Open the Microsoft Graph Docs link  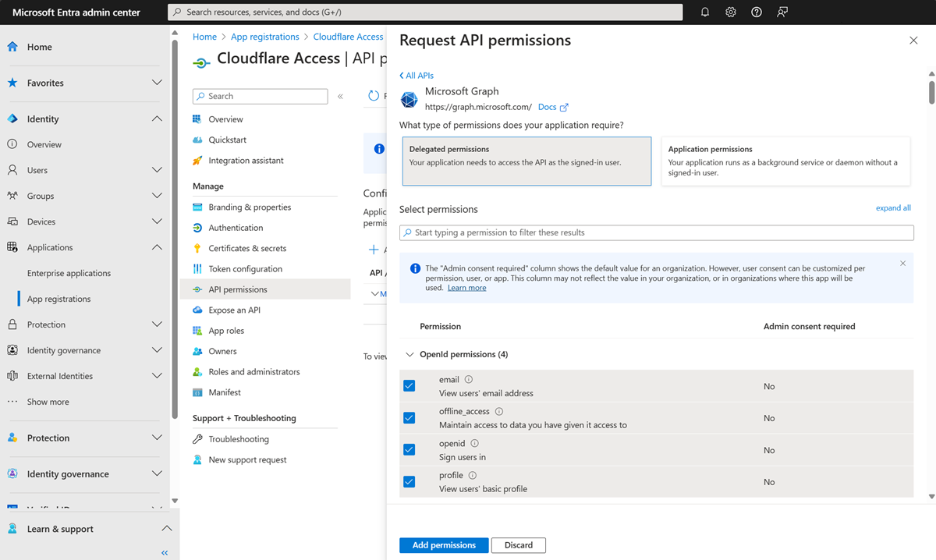coord(553,107)
